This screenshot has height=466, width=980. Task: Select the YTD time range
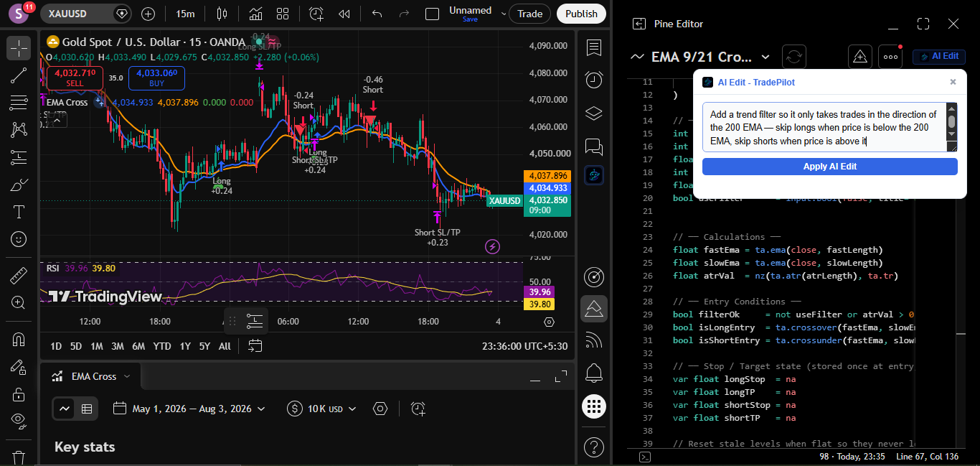[x=162, y=346]
